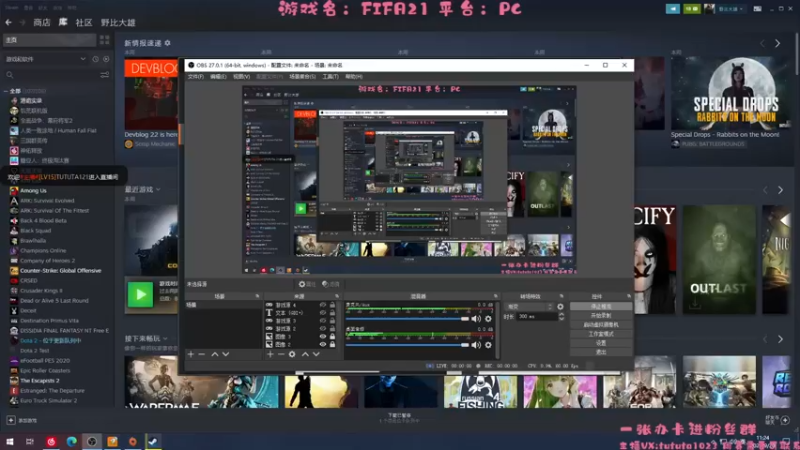Screen dimensions: 800x450
Task: Hide the 图像 3 source via eye icon
Action: pos(322,337)
